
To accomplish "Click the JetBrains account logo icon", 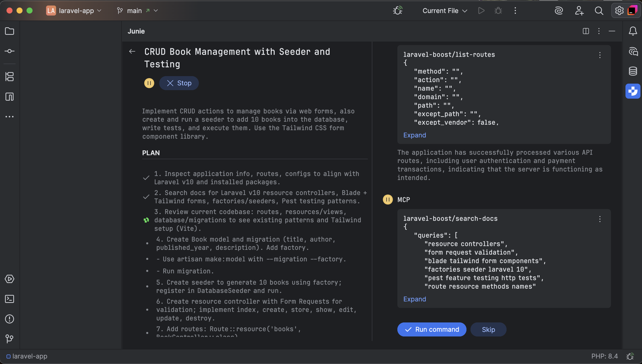I will click(x=632, y=11).
